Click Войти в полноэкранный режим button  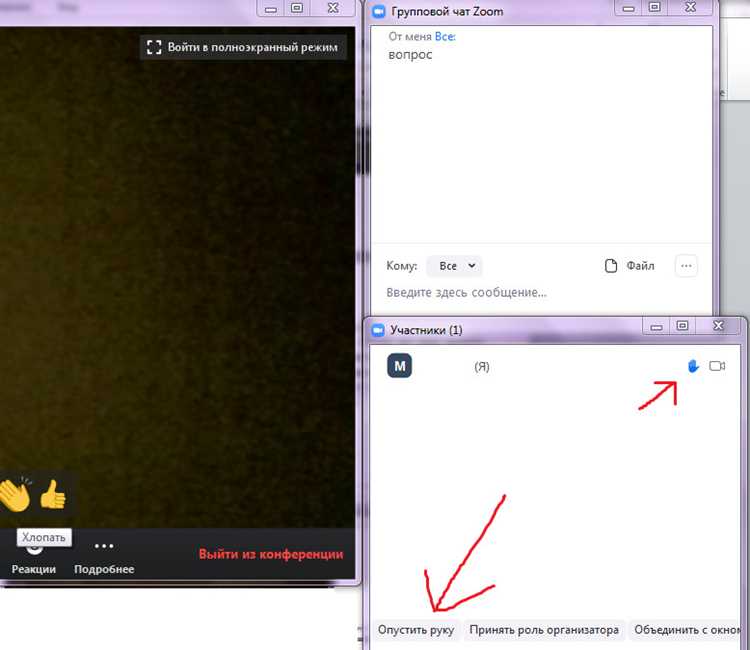point(243,47)
